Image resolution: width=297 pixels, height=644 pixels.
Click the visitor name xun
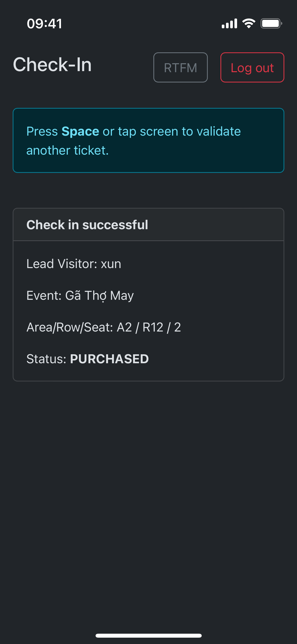click(111, 264)
